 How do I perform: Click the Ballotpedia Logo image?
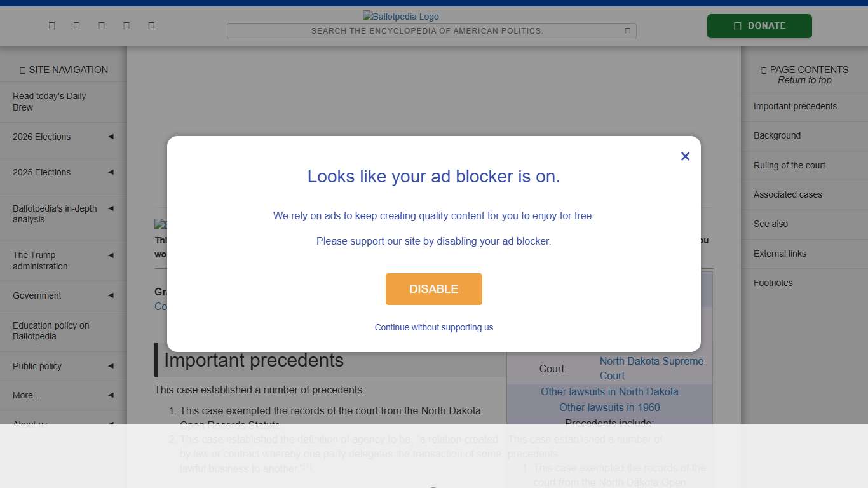[x=401, y=17]
